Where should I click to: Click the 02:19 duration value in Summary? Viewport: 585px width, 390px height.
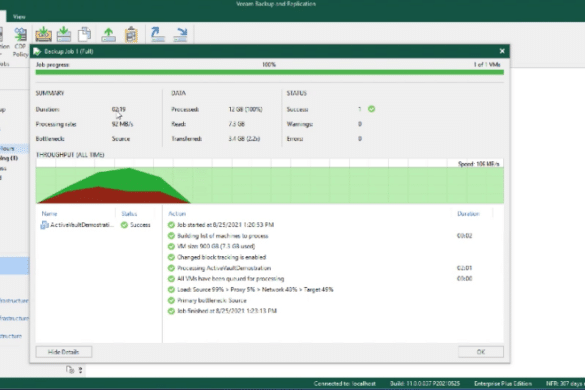tap(119, 109)
